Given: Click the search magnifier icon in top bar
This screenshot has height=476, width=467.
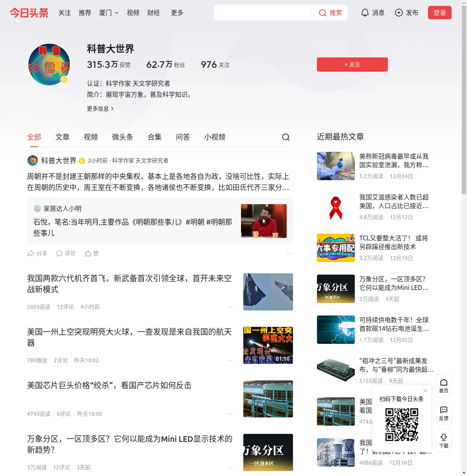Looking at the screenshot, I should 322,13.
